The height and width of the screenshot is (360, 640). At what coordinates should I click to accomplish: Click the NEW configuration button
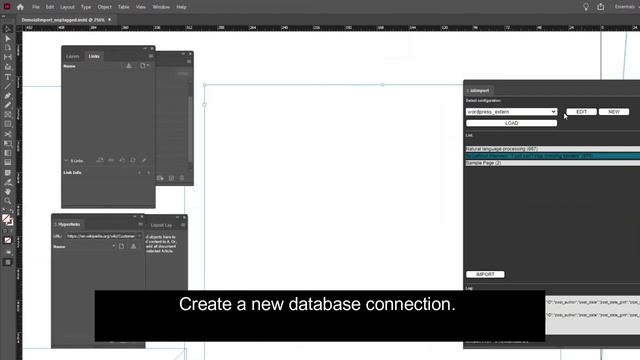pos(613,112)
